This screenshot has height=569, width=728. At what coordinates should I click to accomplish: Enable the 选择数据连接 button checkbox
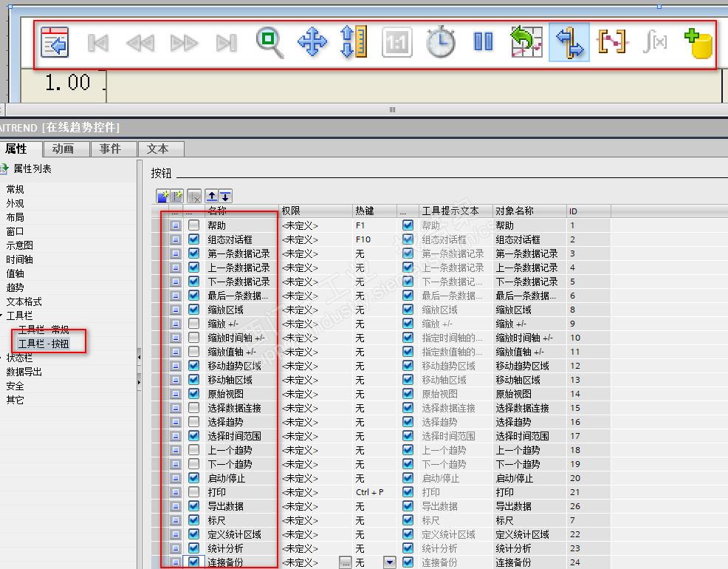(193, 408)
